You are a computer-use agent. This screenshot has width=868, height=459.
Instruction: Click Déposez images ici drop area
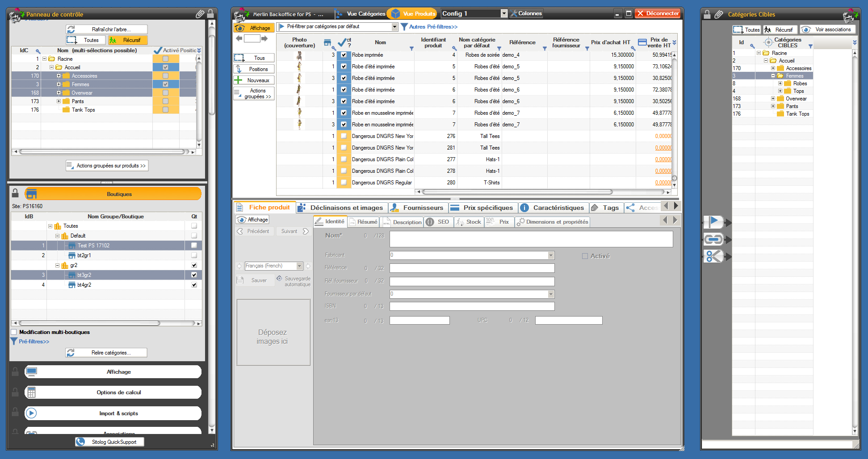pos(273,332)
